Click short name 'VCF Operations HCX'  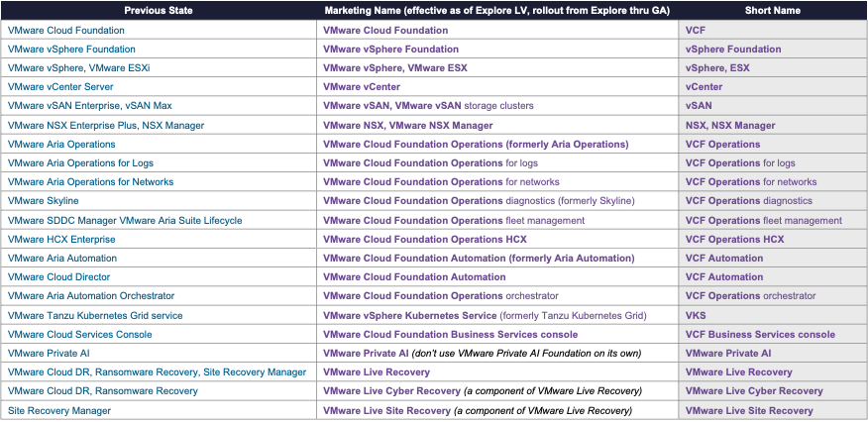pos(773,240)
